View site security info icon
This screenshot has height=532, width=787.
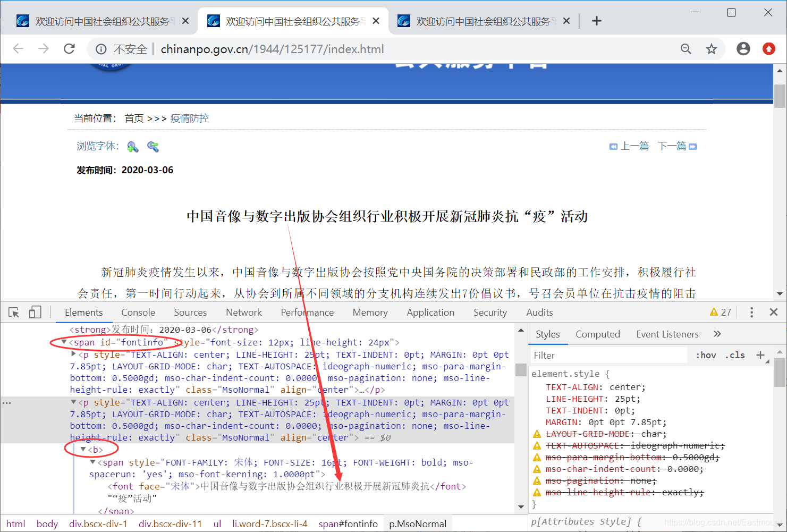tap(101, 49)
